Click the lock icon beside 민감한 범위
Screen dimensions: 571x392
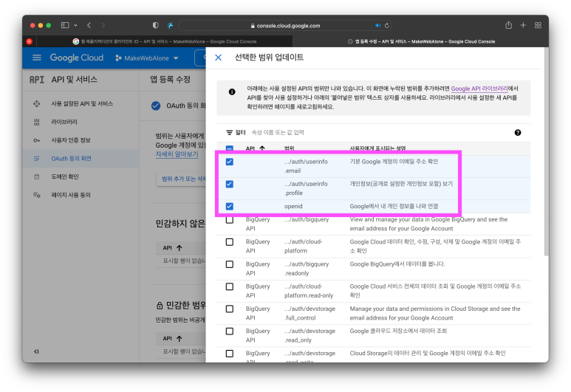[160, 306]
